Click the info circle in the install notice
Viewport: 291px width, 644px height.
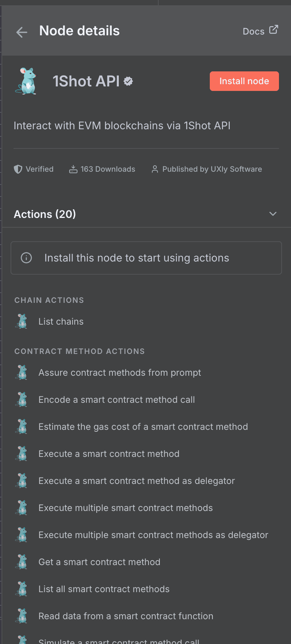click(26, 258)
